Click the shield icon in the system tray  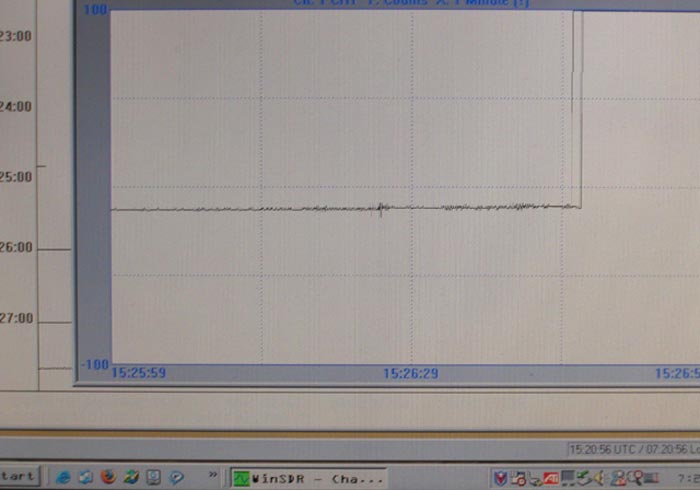coord(500,479)
